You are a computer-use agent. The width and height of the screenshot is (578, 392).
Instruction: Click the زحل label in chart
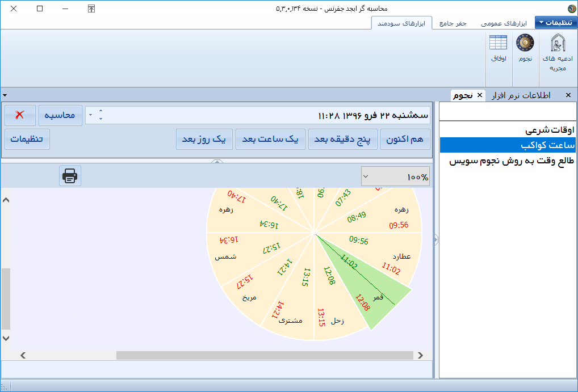[337, 321]
